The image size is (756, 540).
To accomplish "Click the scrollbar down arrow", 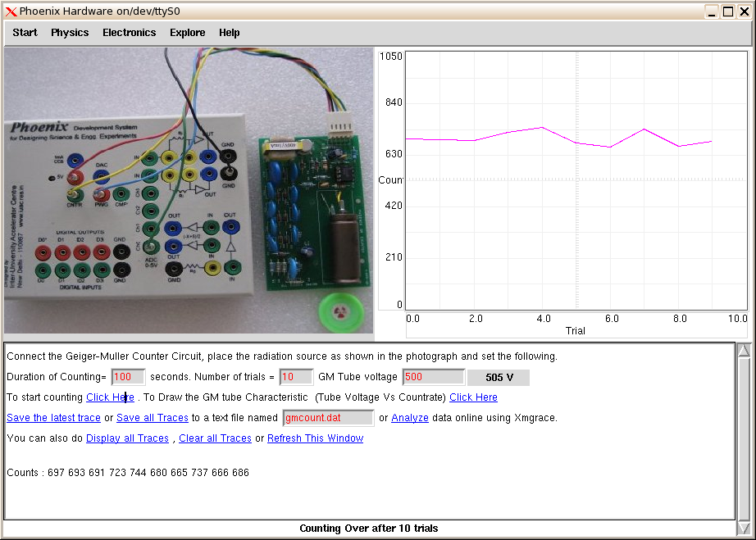I will click(x=744, y=528).
